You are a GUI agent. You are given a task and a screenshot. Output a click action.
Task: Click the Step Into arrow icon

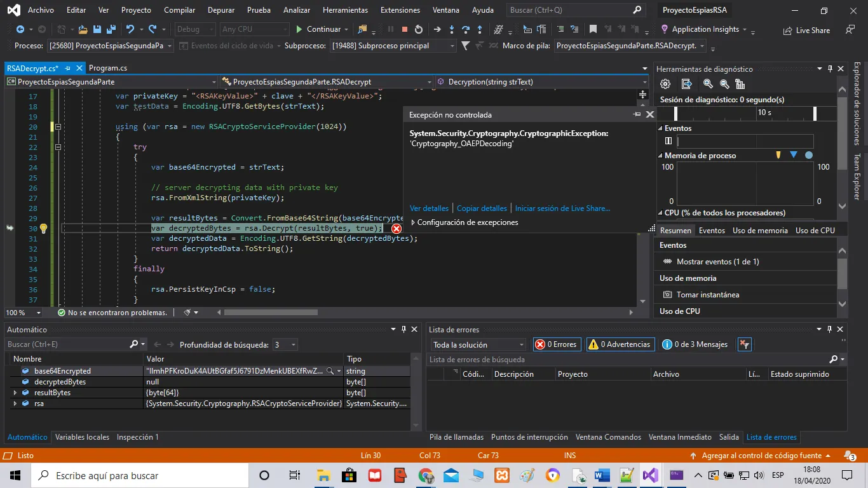(x=451, y=29)
